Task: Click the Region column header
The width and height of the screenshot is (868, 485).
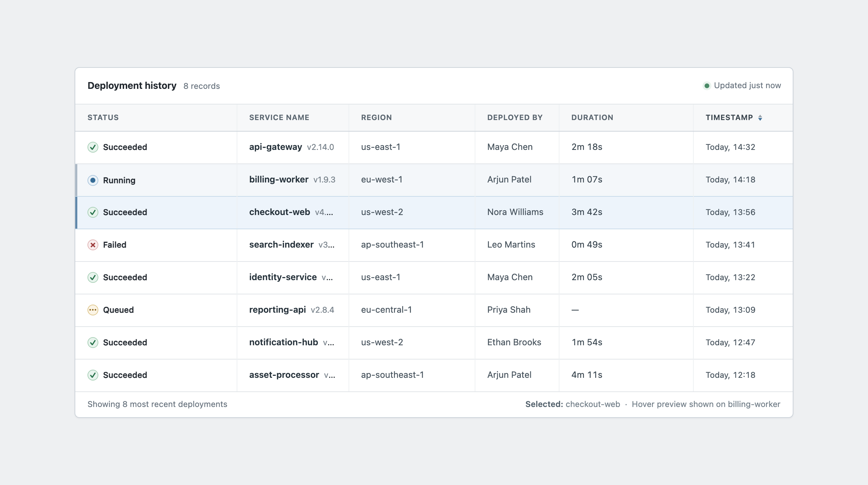Action: pos(376,118)
